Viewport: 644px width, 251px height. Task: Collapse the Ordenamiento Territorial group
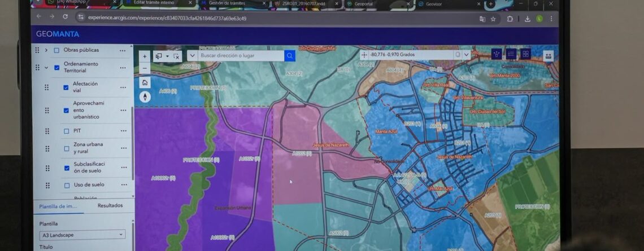coord(46,68)
